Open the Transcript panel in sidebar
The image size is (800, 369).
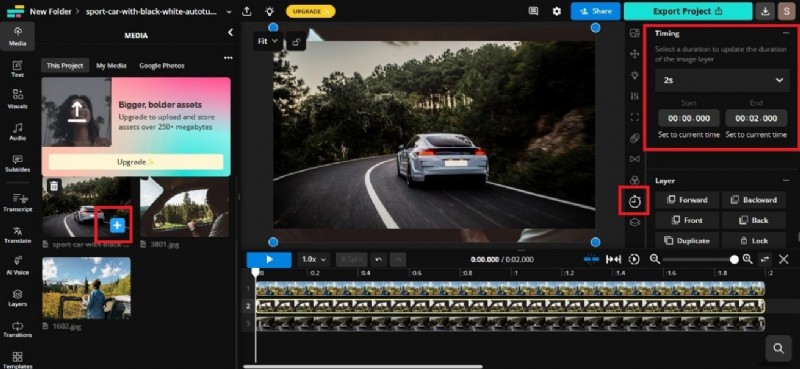click(17, 202)
